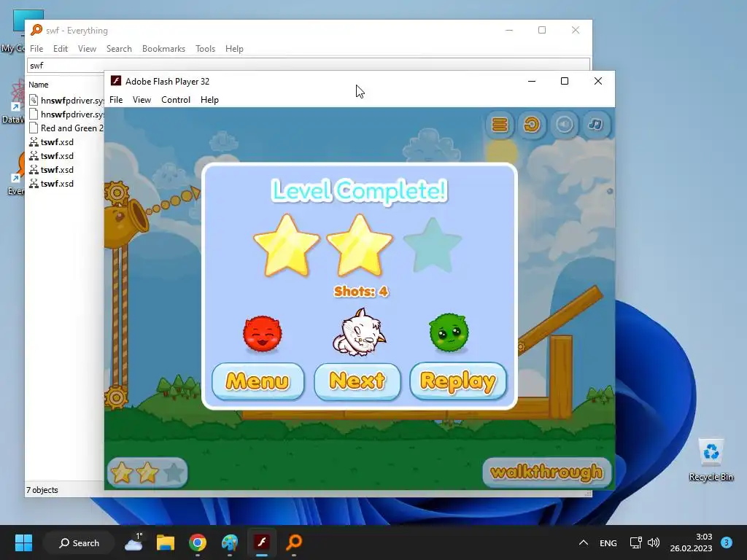Replay the completed level

pos(458,381)
